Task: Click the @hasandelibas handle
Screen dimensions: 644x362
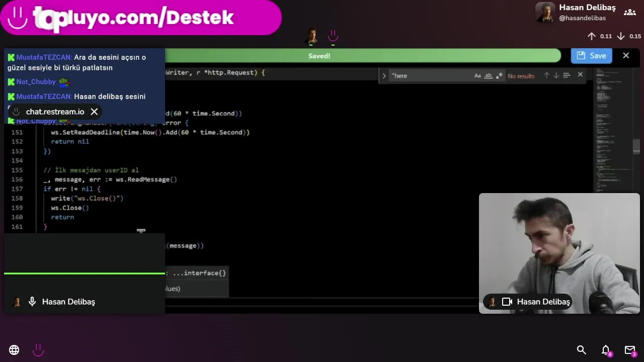Action: (x=582, y=18)
